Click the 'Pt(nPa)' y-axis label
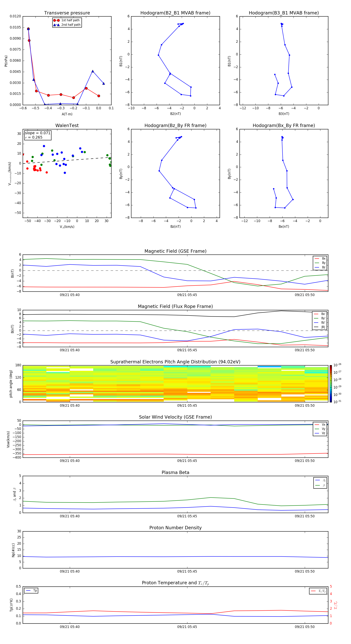Image resolution: width=351 pixels, height=644 pixels. [6, 61]
